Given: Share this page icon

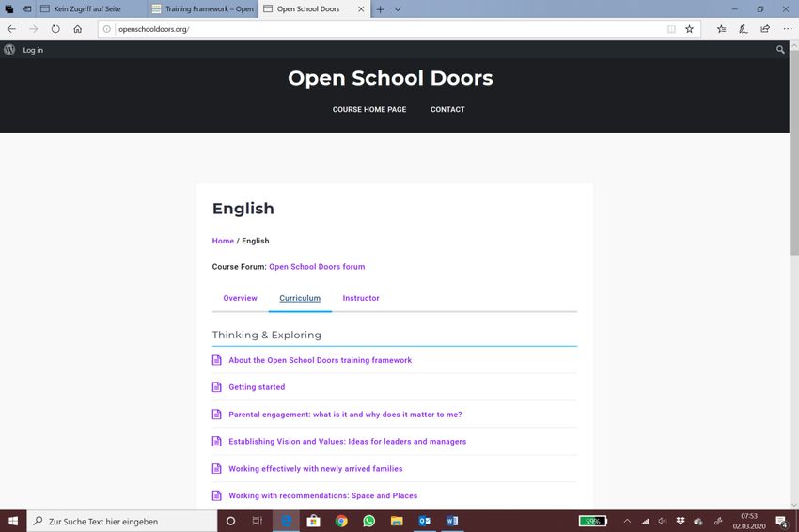Looking at the screenshot, I should [x=765, y=29].
